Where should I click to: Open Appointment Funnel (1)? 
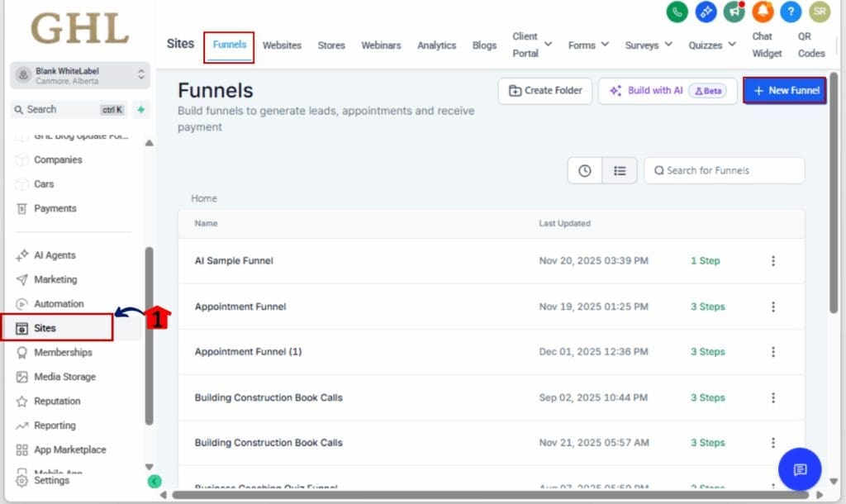pos(248,352)
